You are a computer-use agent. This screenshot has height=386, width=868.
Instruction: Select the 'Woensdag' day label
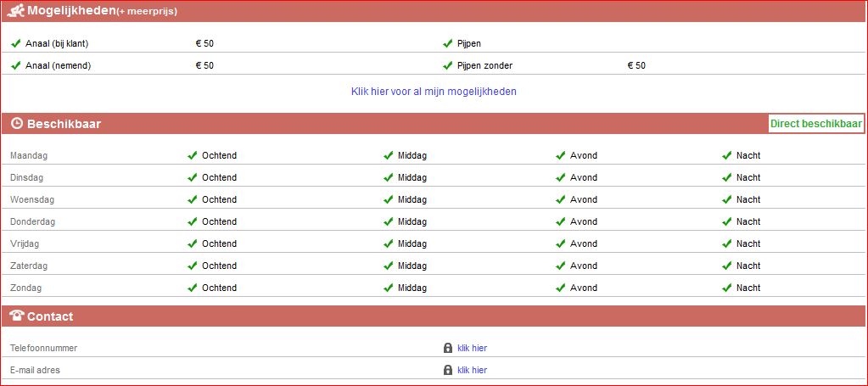[32, 200]
